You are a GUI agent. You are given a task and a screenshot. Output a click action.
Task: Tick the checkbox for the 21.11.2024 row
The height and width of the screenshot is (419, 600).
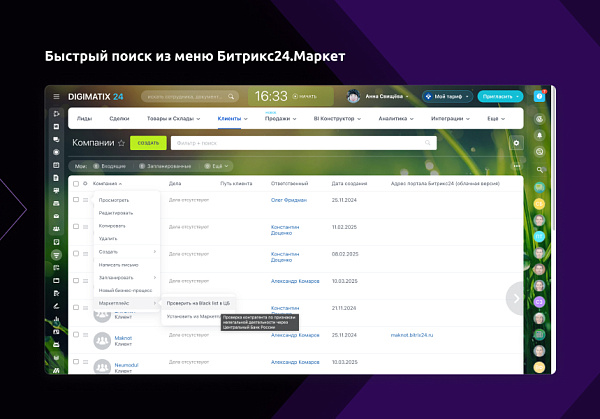[x=76, y=308]
